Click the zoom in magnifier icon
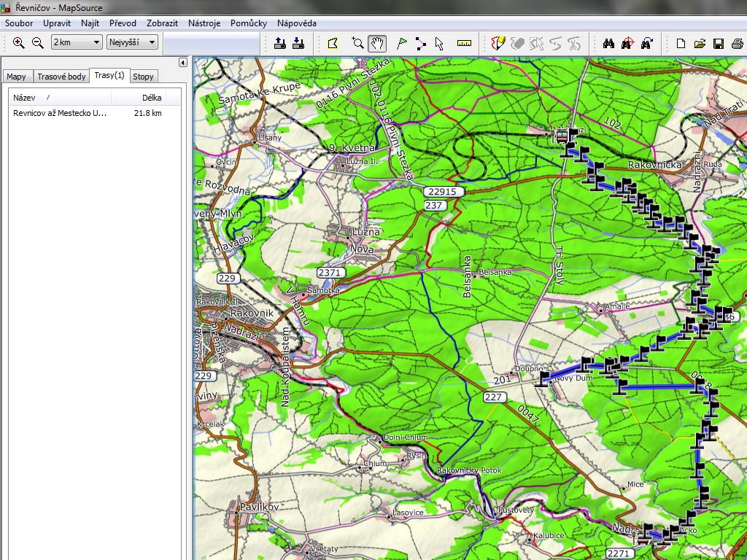The image size is (747, 560). (x=19, y=43)
